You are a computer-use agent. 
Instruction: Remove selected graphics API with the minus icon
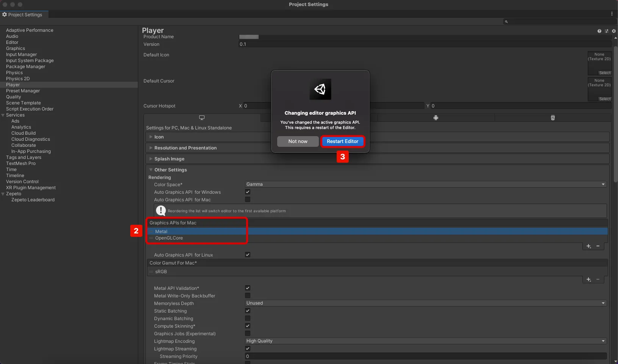click(x=598, y=246)
